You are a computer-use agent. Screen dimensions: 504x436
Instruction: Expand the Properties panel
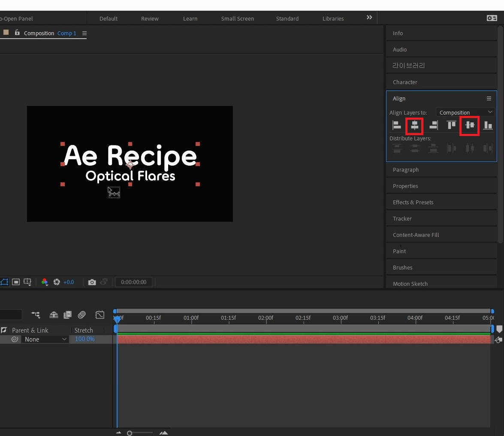441,186
